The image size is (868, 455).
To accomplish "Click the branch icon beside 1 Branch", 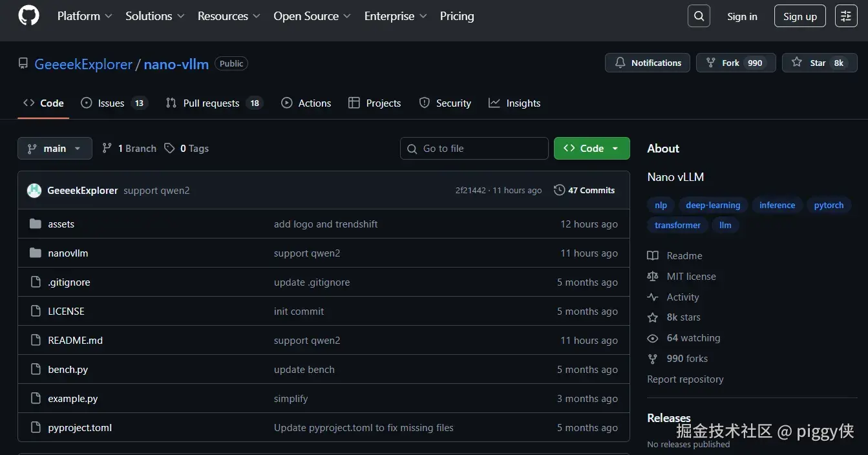I will tap(107, 149).
